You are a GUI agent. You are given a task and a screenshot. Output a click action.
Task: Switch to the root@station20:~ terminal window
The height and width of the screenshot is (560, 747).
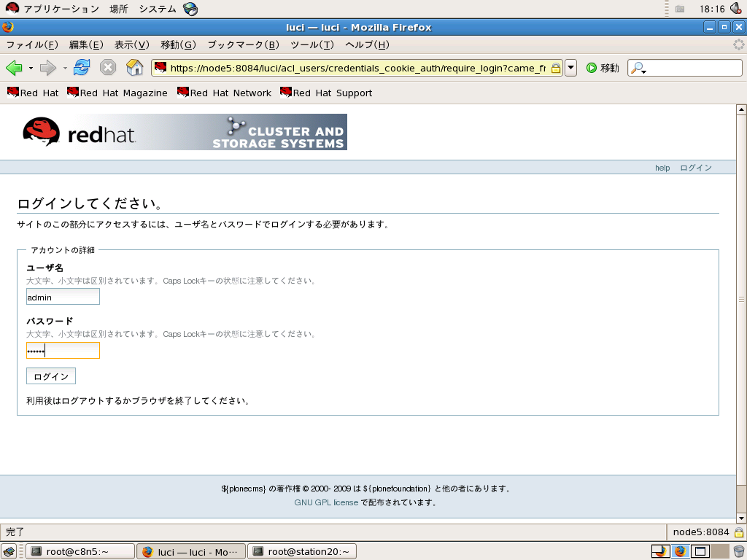coord(301,551)
